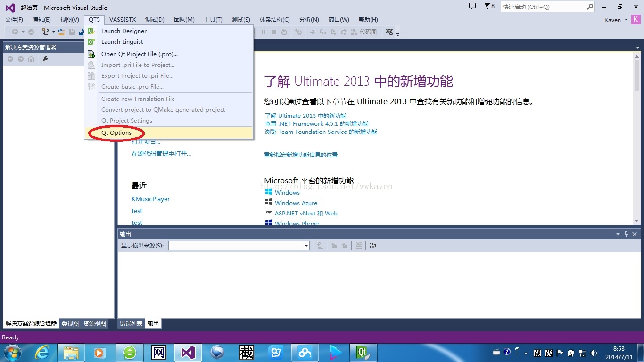The image size is (644, 362).
Task: Open the 文件(F) menu
Action: coord(14,19)
